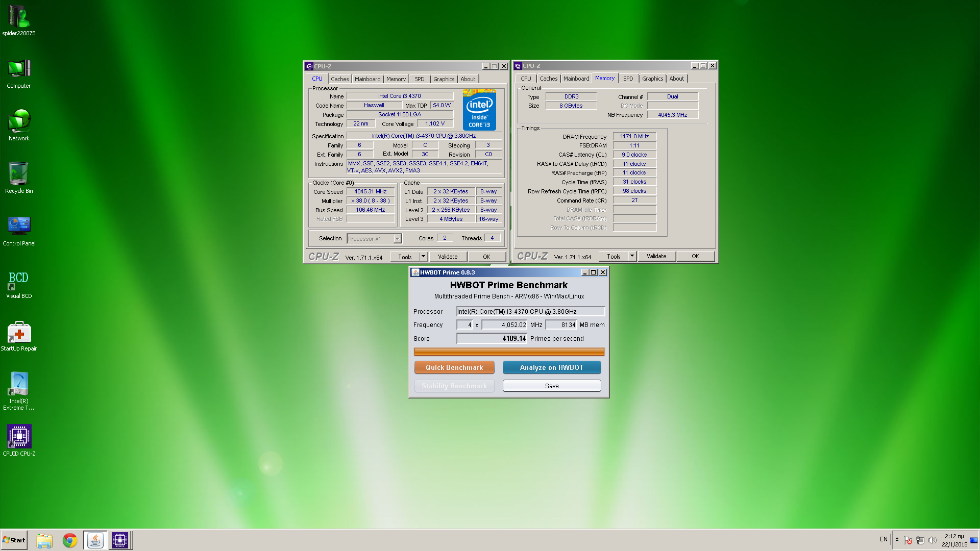The height and width of the screenshot is (551, 980).
Task: Open the Control Panel desktop icon
Action: click(19, 231)
